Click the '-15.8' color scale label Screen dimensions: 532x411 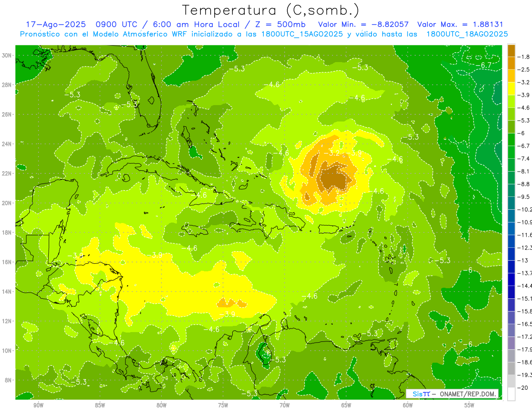(x=525, y=311)
